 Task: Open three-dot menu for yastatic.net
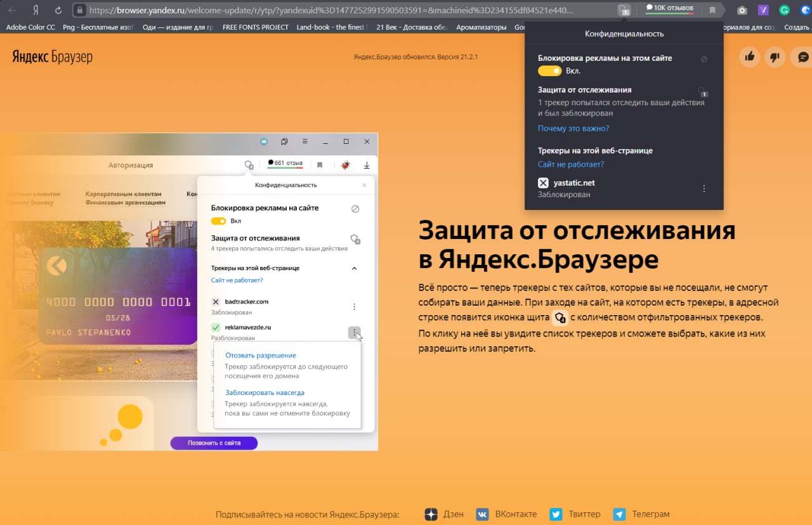704,188
